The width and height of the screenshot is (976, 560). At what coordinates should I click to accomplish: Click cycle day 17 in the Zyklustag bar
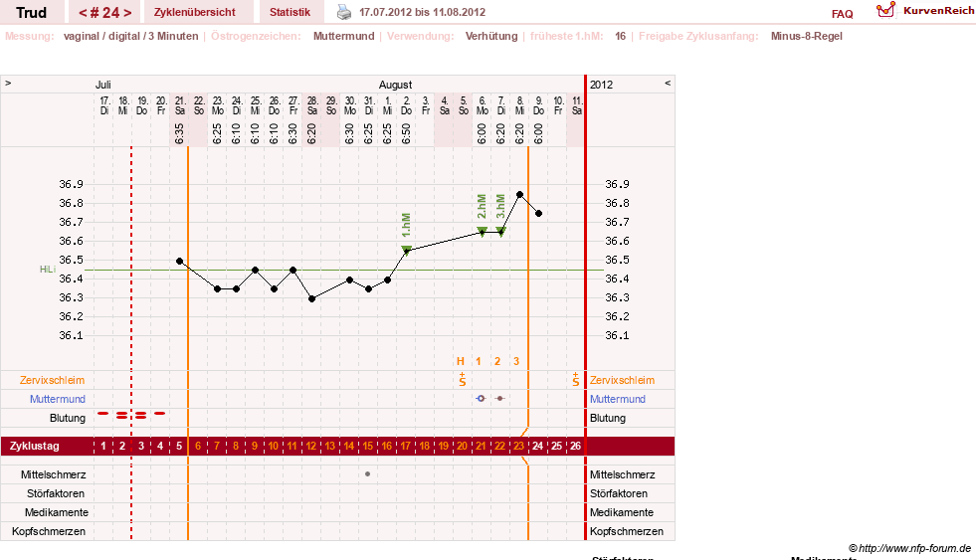pyautogui.click(x=406, y=447)
